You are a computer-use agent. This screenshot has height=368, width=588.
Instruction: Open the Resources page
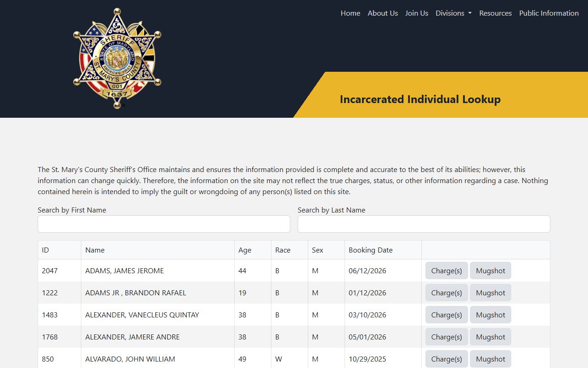(x=495, y=13)
